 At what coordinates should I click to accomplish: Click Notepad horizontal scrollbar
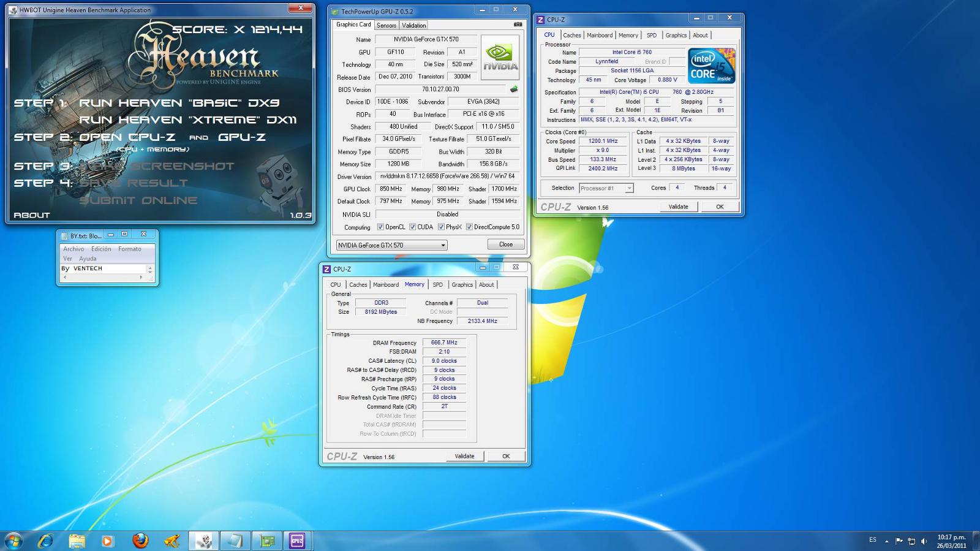(x=104, y=278)
